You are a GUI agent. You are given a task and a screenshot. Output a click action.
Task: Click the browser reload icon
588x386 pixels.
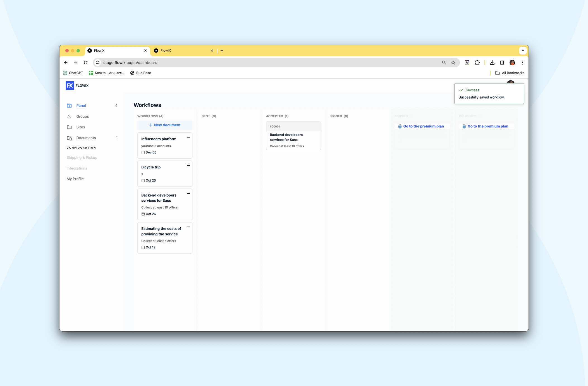[x=86, y=63]
